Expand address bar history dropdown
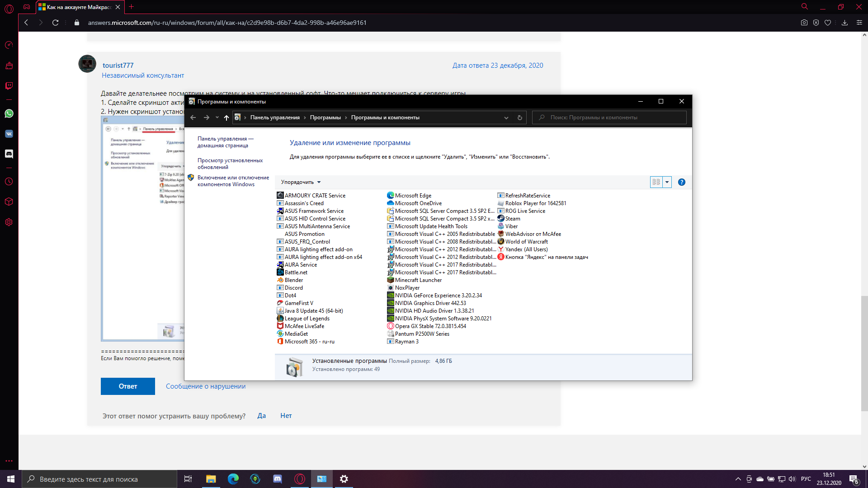 [x=506, y=117]
